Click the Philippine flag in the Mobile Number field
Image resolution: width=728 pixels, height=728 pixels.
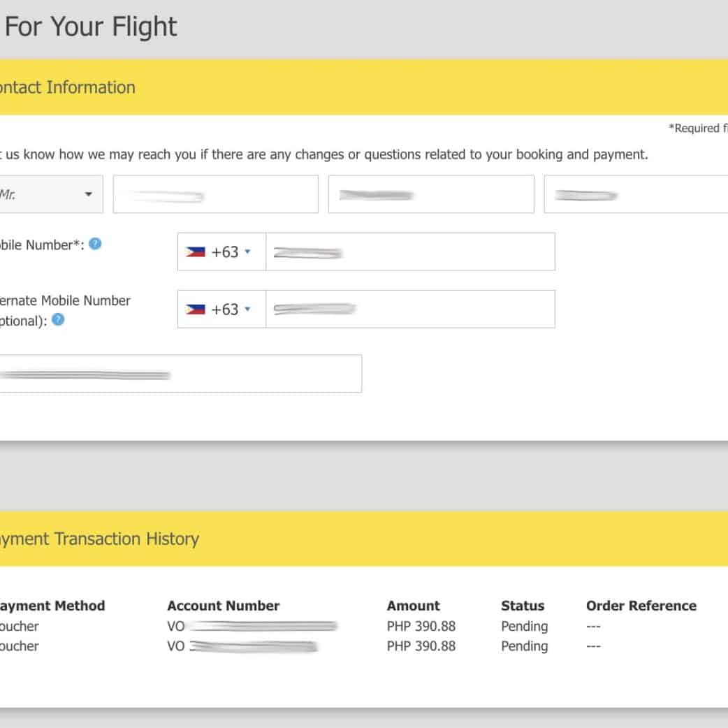pyautogui.click(x=195, y=252)
